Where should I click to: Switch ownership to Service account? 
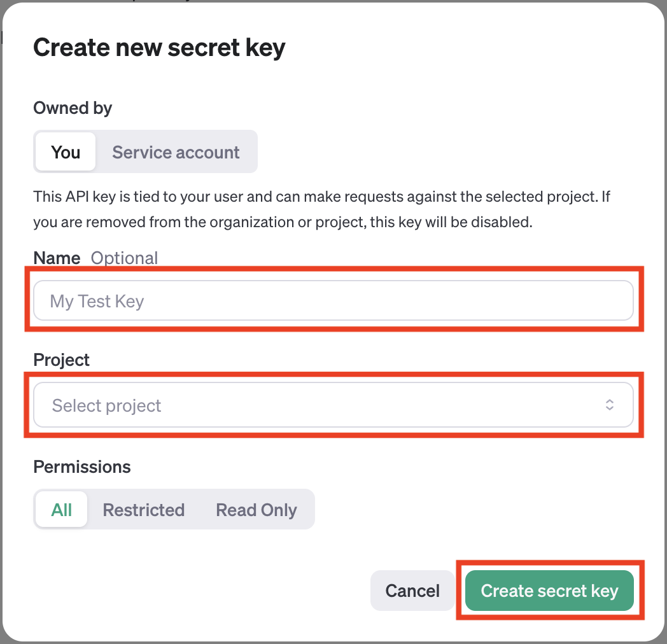(x=176, y=152)
